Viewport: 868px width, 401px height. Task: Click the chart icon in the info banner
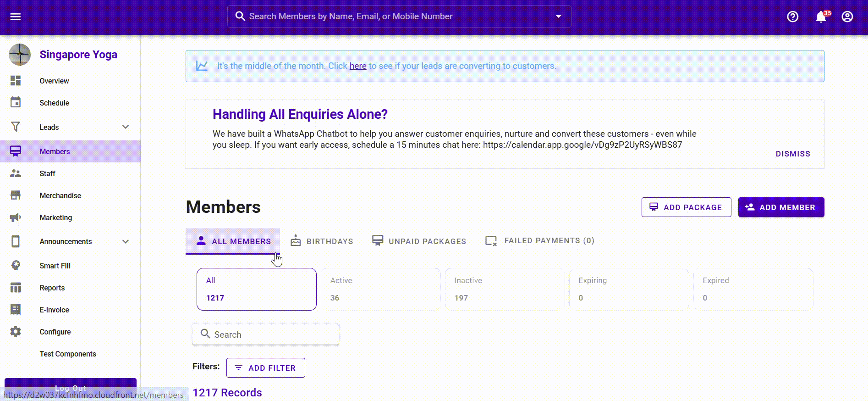[202, 66]
